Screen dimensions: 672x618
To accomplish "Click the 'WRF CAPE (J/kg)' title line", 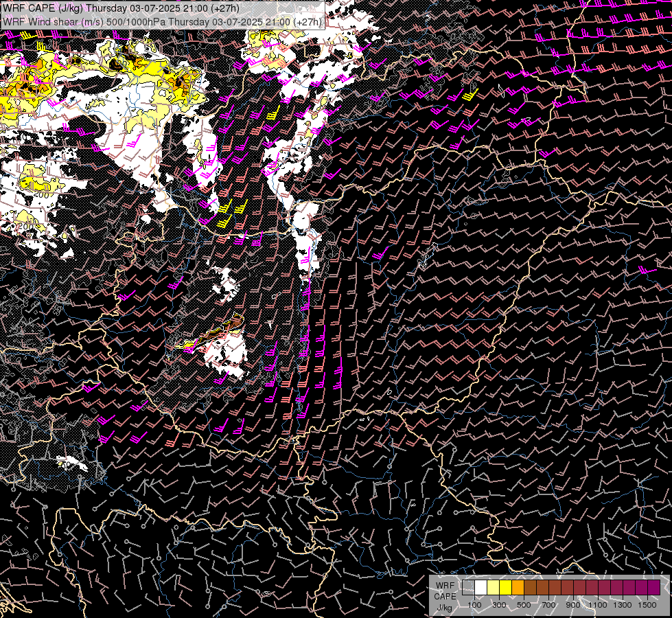I will [x=121, y=8].
